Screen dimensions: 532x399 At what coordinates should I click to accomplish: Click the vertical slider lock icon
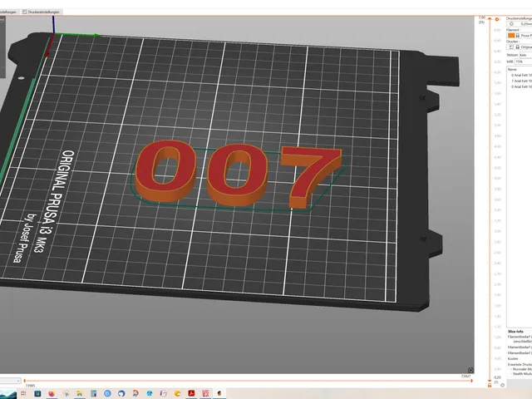(x=490, y=386)
